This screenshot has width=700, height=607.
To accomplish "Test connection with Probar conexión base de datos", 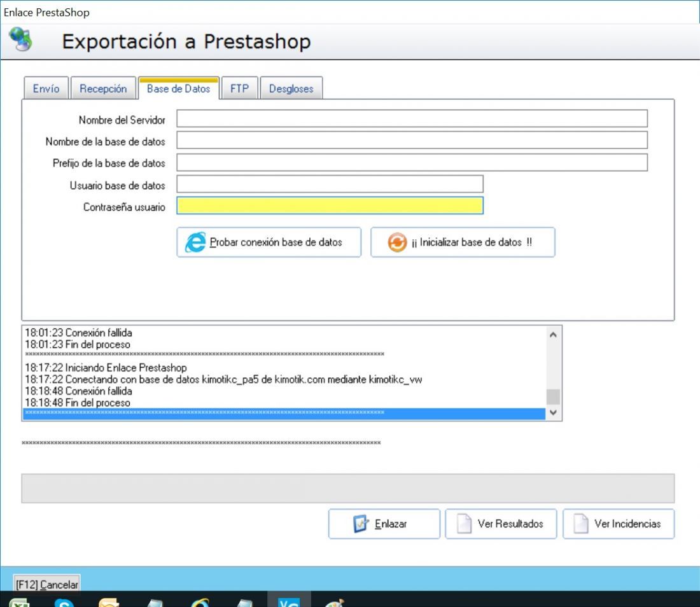I will 269,242.
